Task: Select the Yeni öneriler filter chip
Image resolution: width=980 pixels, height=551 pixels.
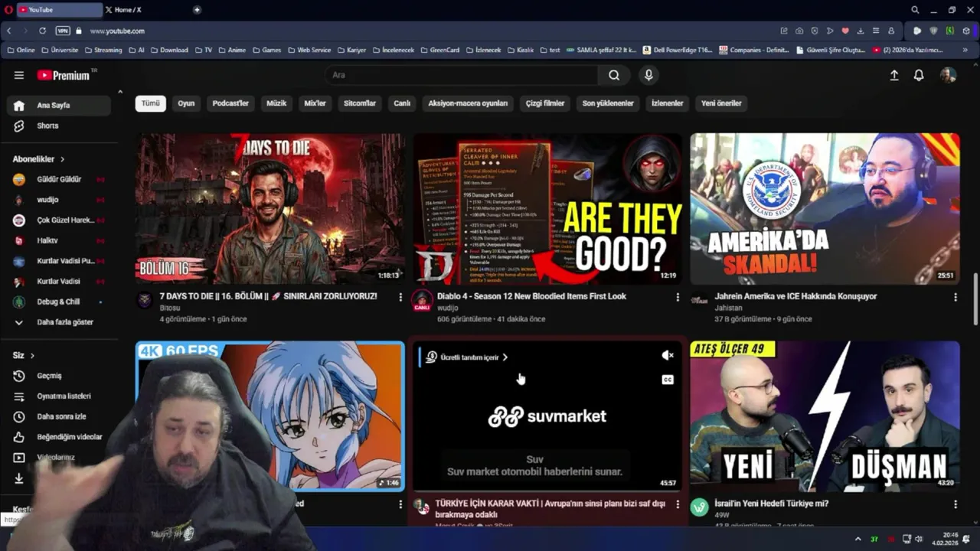Action: [721, 103]
